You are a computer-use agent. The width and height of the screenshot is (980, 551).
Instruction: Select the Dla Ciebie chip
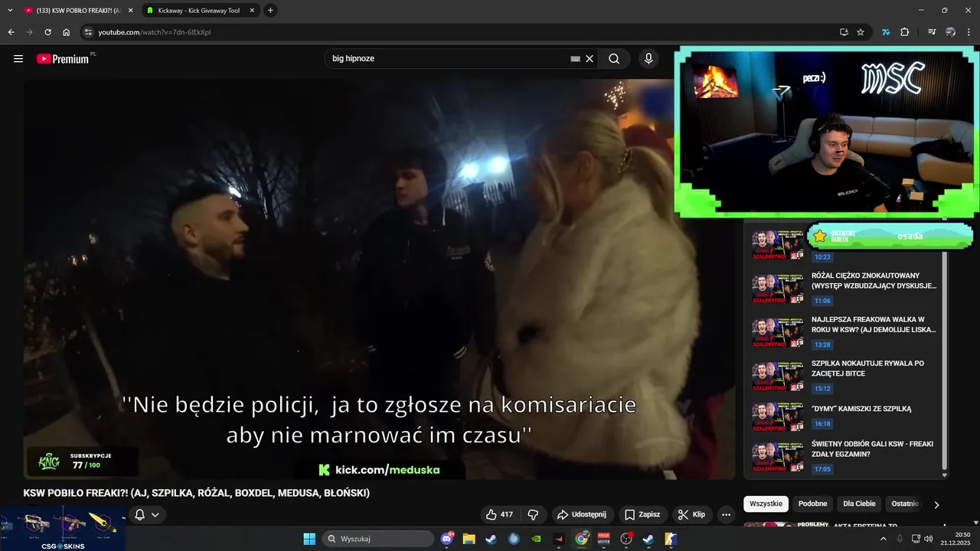point(859,504)
